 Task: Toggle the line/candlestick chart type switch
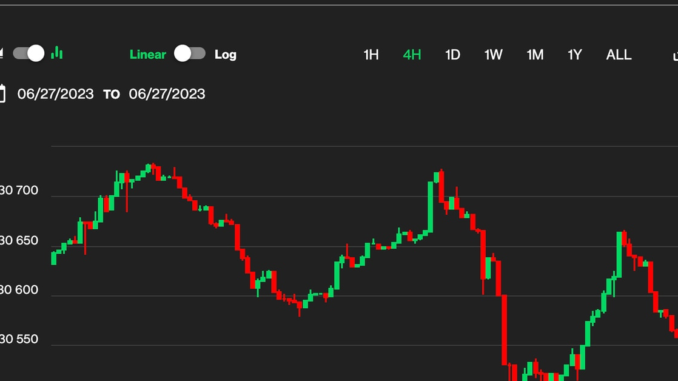tap(29, 54)
